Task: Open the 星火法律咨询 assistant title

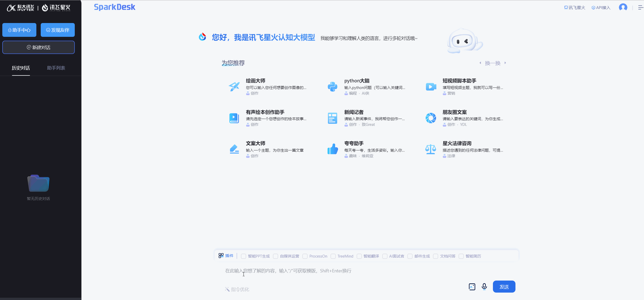Action: (457, 143)
